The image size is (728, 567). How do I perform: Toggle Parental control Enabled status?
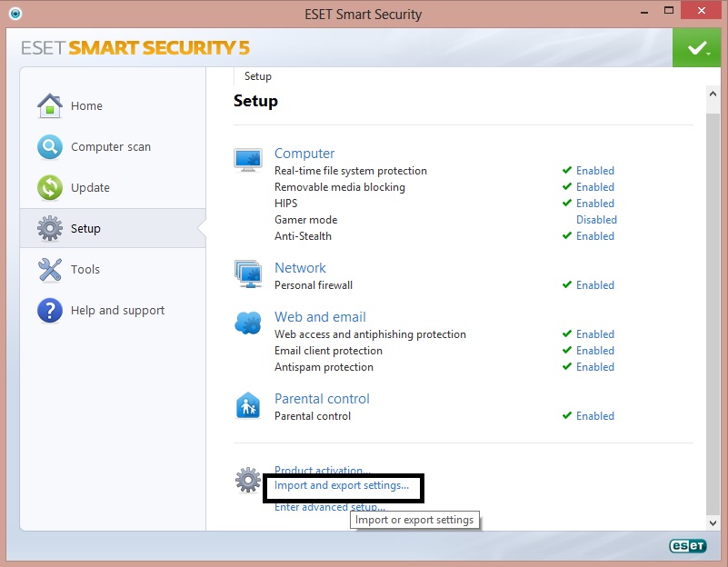594,416
